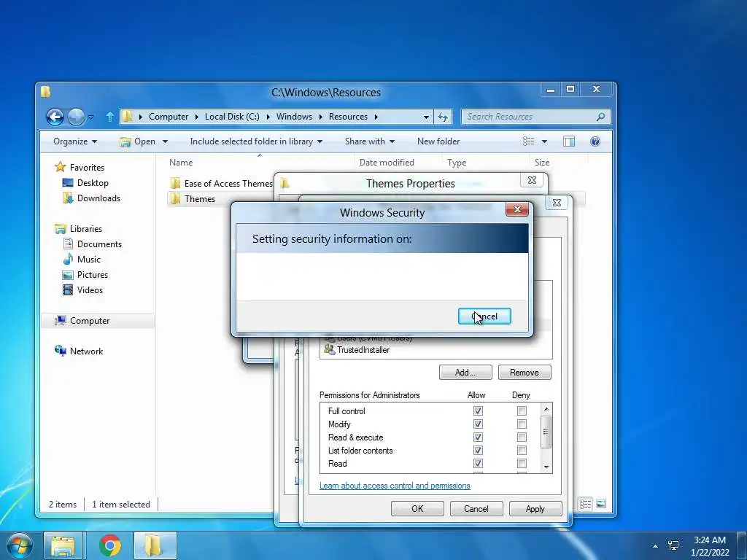This screenshot has width=747, height=560.
Task: Check Deny for Full control
Action: pos(522,411)
